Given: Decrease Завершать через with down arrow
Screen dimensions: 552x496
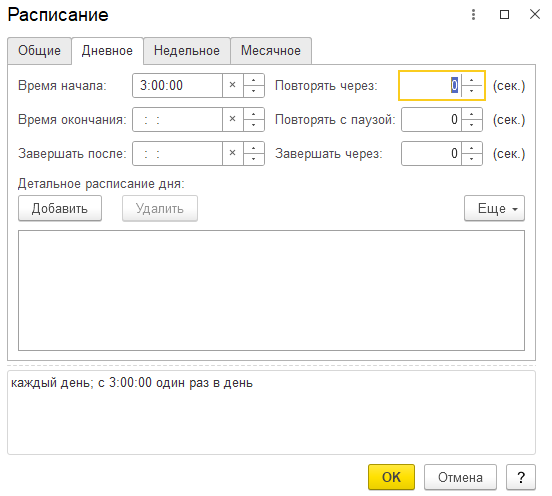Looking at the screenshot, I should (472, 159).
